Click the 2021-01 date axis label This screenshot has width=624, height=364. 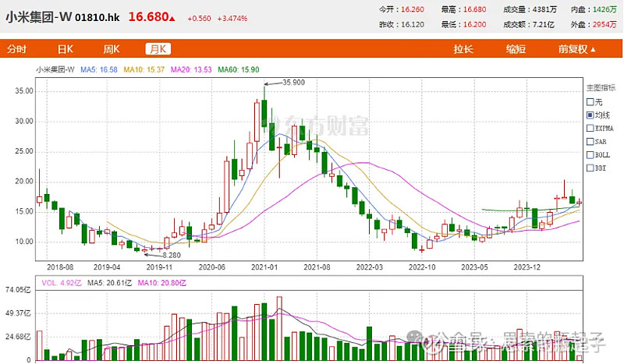264,267
